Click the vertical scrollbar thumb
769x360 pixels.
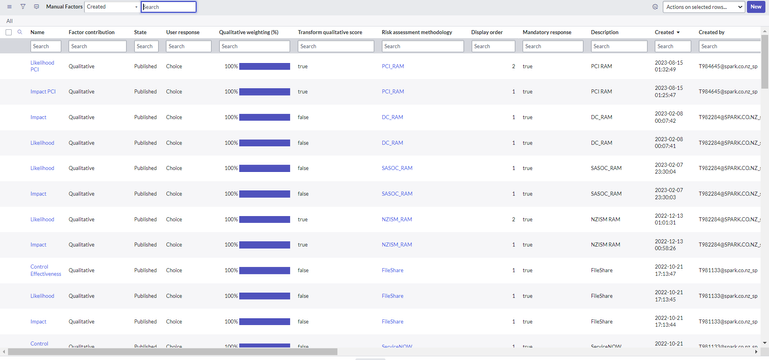765,62
